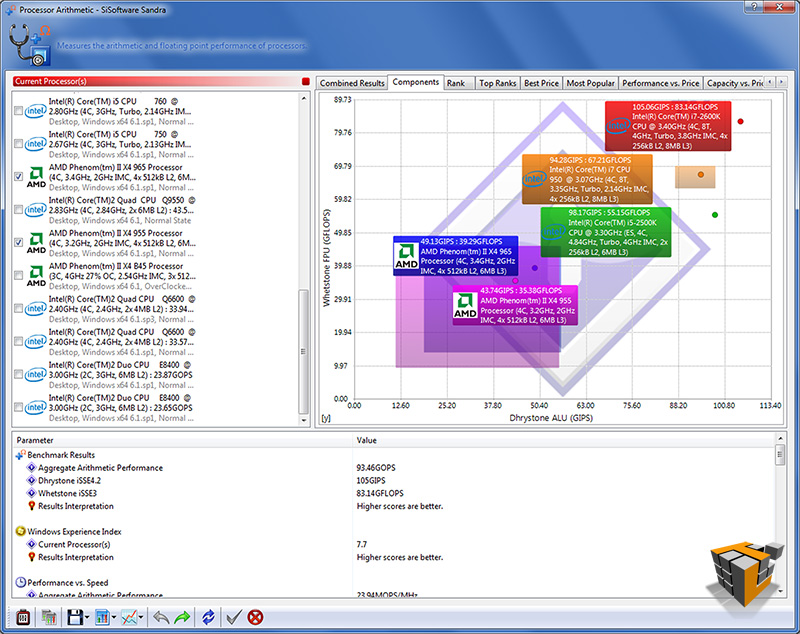
Task: Click the stacked bar-chart sheets toolbar icon
Action: (49, 617)
